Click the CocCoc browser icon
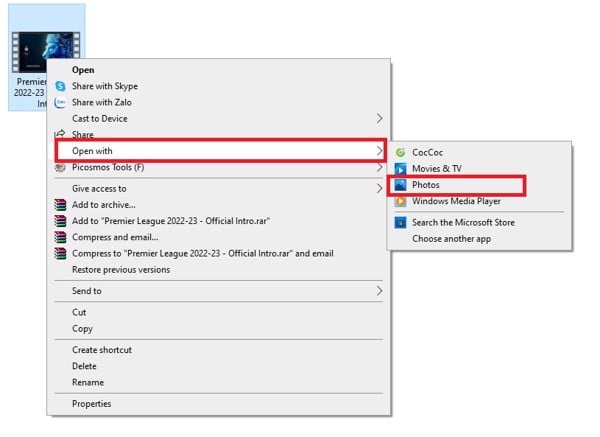Viewport: 600px width, 437px height. [x=400, y=152]
